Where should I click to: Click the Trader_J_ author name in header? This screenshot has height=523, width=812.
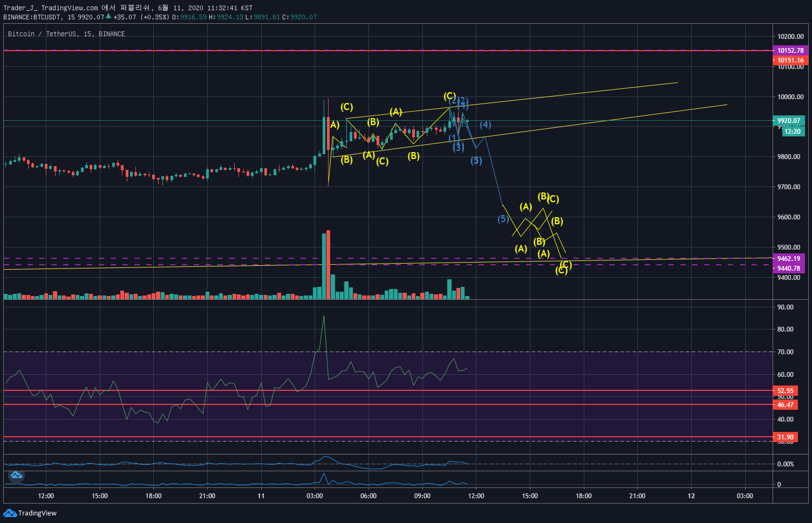click(20, 8)
